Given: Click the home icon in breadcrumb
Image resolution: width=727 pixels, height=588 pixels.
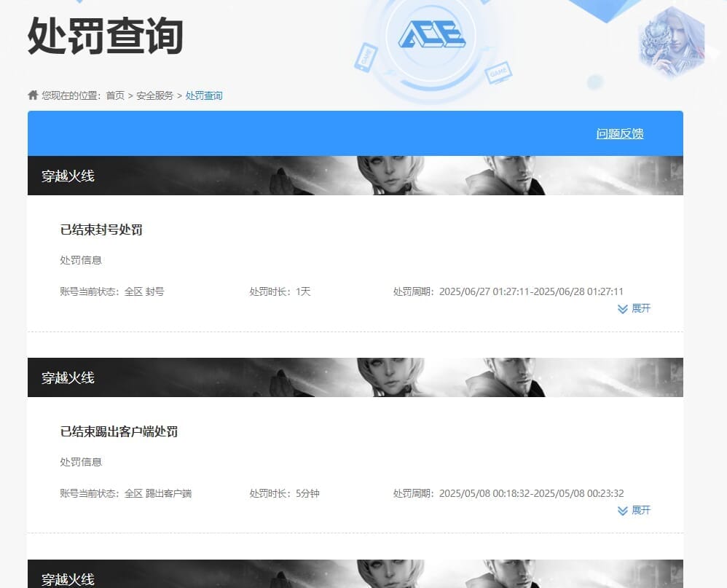Looking at the screenshot, I should pos(33,95).
